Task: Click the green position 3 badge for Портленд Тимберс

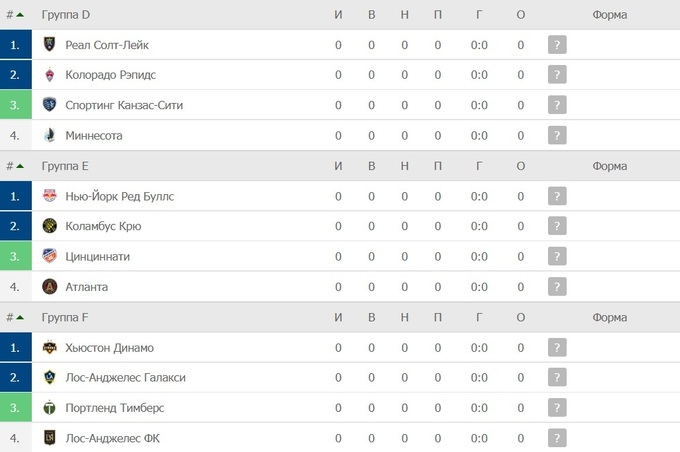Action: [x=15, y=408]
